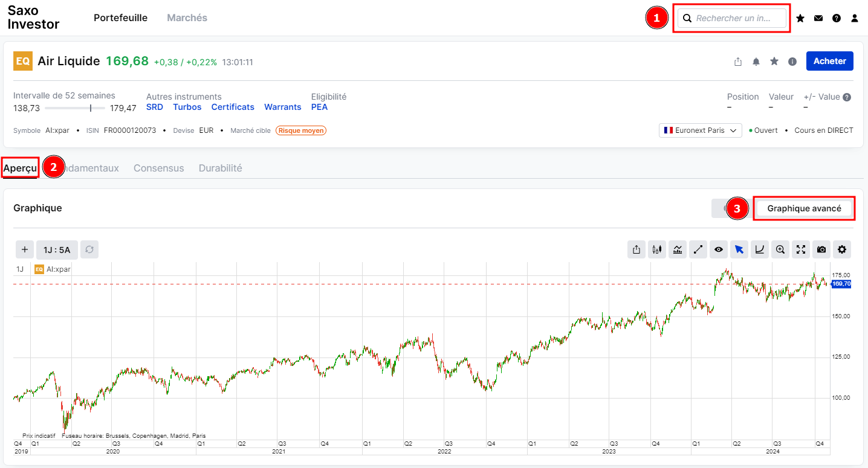This screenshot has width=868, height=468.
Task: Click the 52-week range slider bar
Action: tap(75, 108)
